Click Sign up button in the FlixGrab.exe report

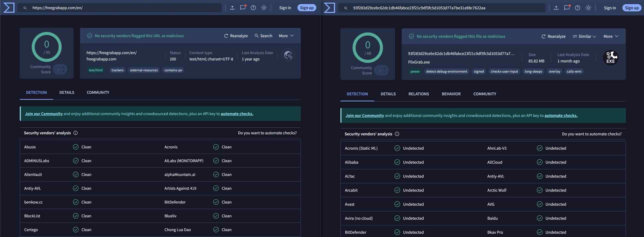pyautogui.click(x=631, y=8)
